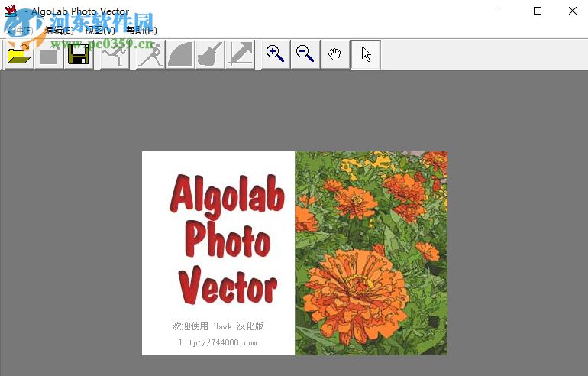
Task: Close the AlgoLab Photo Vector window
Action: (572, 11)
